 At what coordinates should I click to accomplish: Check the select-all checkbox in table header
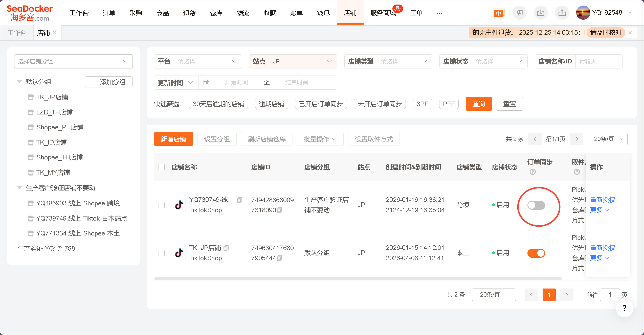162,167
